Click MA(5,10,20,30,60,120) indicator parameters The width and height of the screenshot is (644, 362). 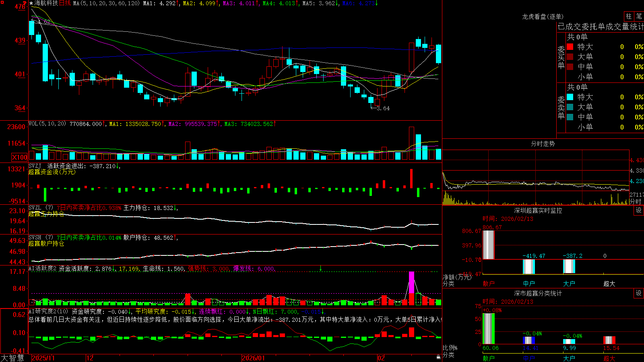(107, 3)
